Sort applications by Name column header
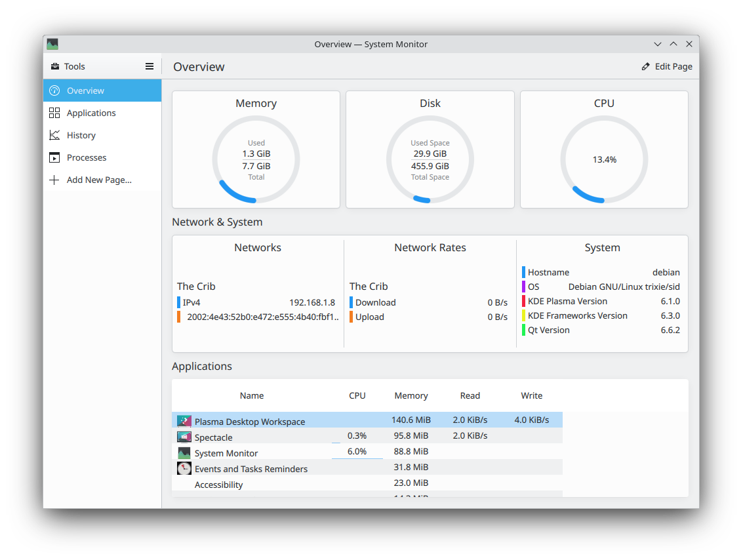Viewport: 743px width, 560px height. pyautogui.click(x=252, y=395)
